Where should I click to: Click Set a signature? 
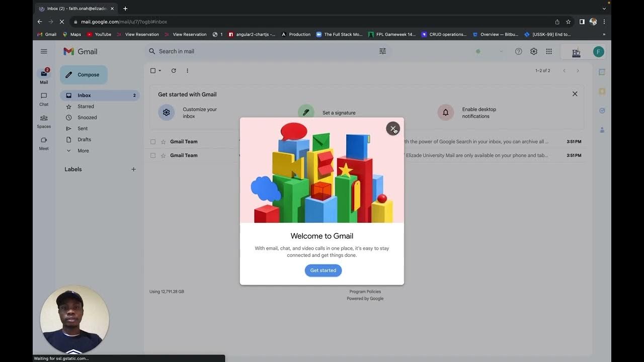339,113
